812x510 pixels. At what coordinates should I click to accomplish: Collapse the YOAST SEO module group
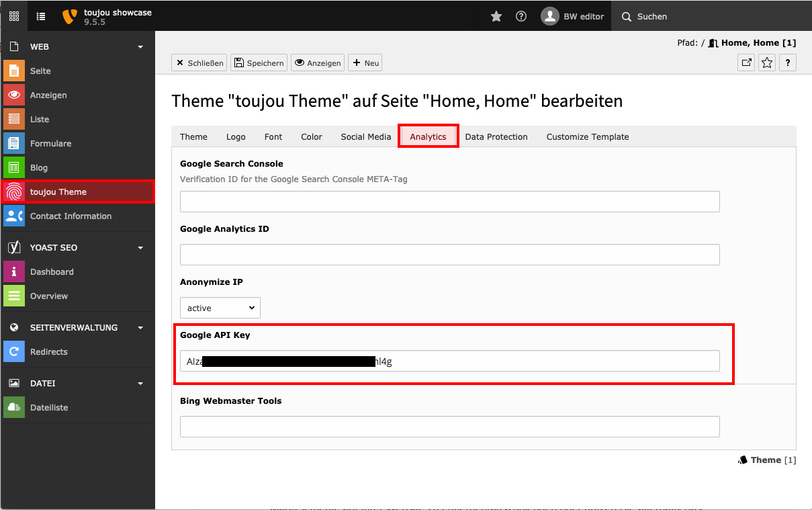tap(140, 248)
